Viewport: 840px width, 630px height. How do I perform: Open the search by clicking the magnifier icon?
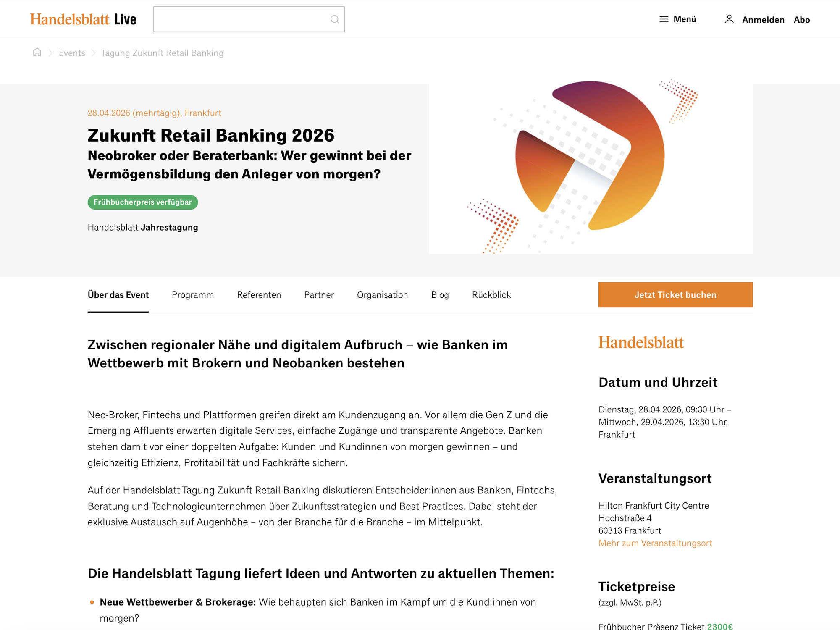(x=335, y=19)
